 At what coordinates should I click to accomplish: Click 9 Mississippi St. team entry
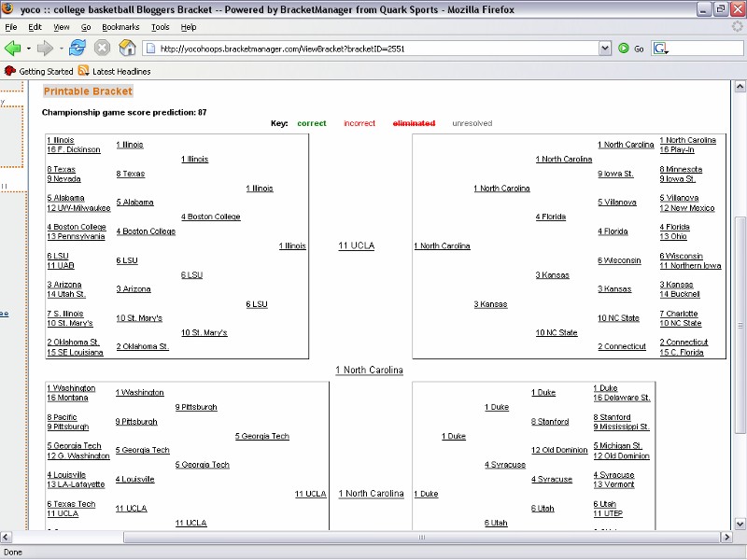point(621,427)
